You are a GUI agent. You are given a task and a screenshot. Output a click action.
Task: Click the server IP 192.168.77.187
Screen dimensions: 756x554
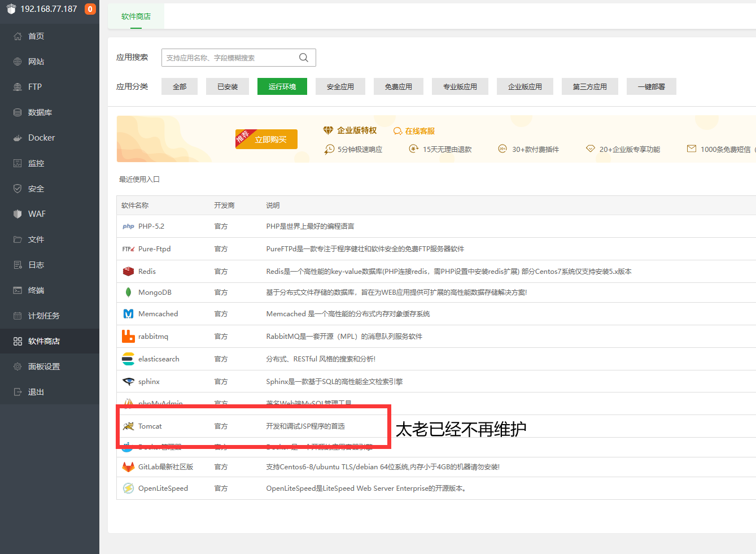click(x=49, y=9)
